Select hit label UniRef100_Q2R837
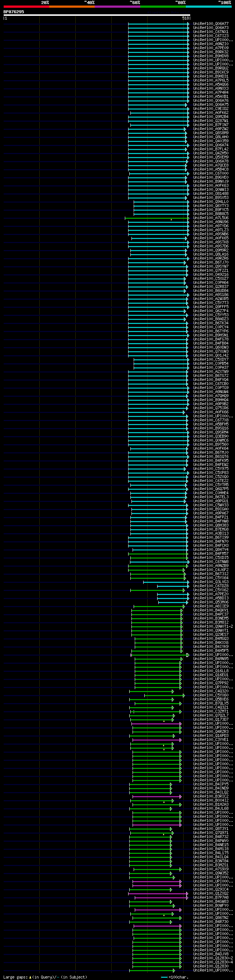 pos(211,286)
